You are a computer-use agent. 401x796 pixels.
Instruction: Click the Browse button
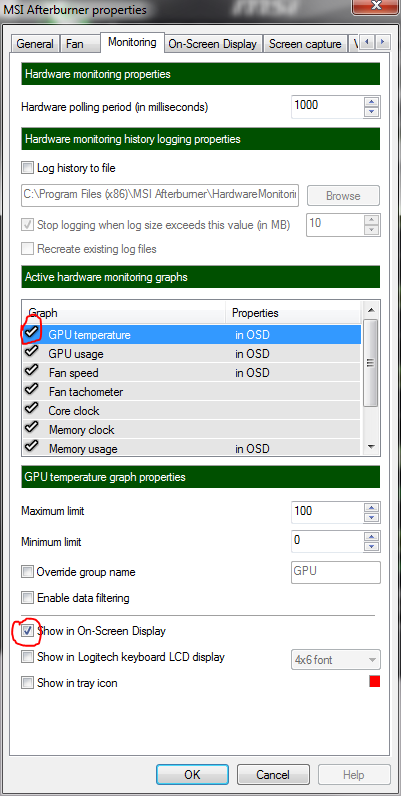[343, 196]
